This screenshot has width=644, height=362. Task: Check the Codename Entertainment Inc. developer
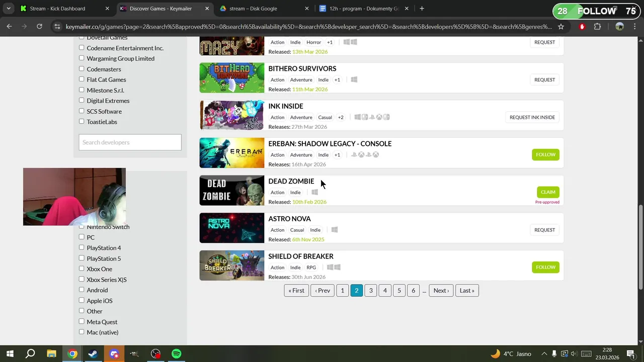coord(82,48)
